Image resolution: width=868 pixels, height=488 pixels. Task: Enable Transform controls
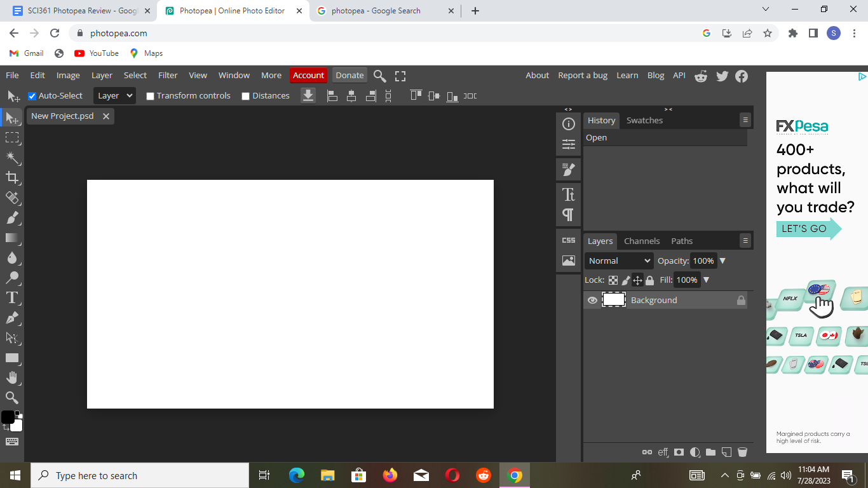(x=150, y=95)
